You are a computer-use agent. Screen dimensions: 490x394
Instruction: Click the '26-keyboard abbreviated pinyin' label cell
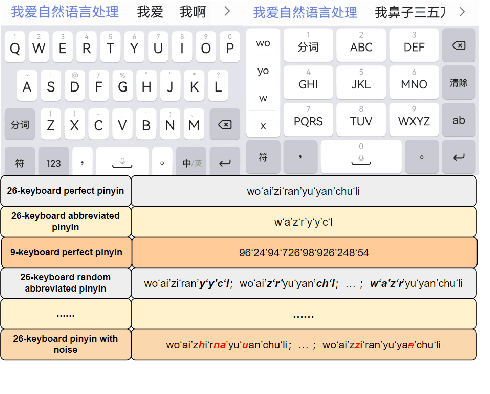pyautogui.click(x=66, y=221)
